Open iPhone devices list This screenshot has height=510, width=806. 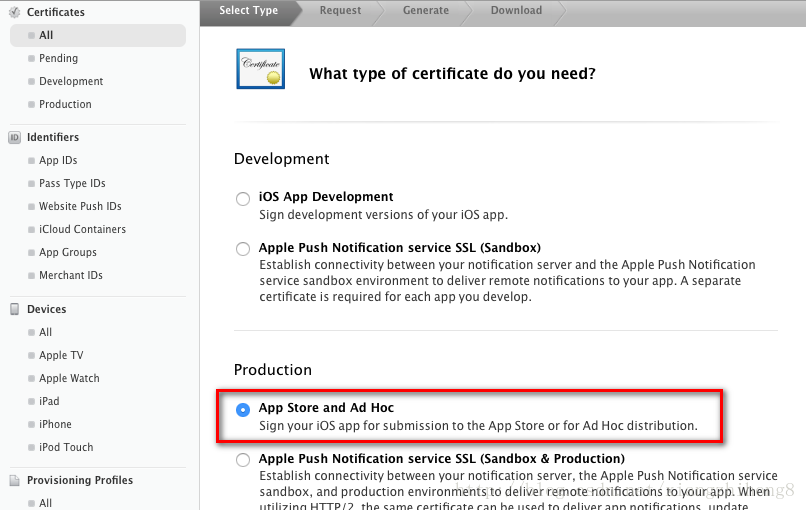[x=56, y=424]
